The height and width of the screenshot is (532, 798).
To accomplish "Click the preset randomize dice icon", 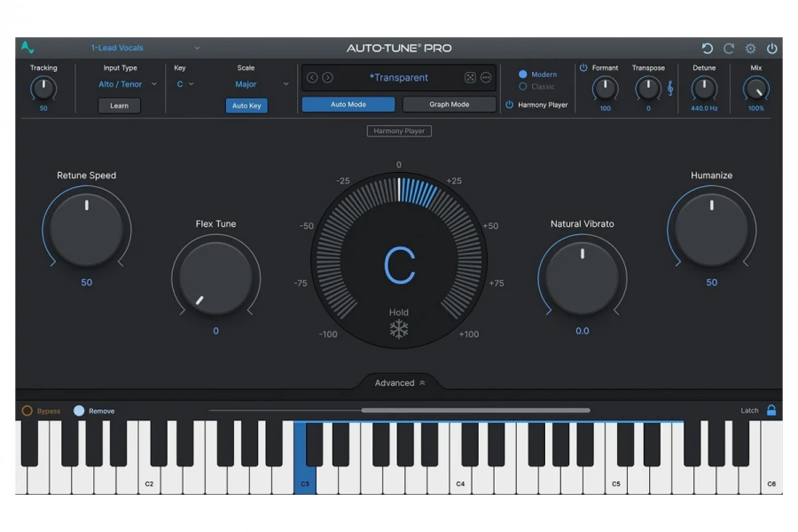I will pos(470,77).
